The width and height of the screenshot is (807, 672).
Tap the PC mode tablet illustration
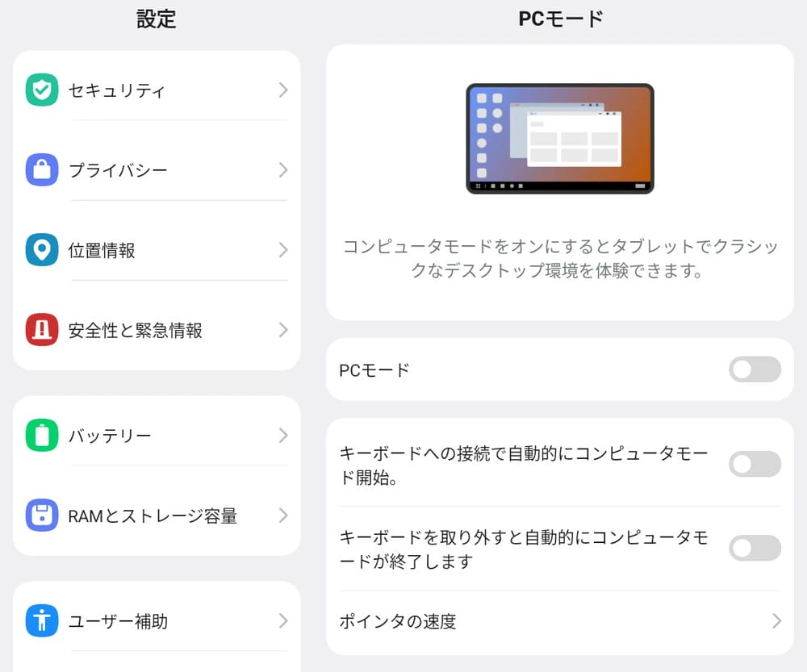560,139
